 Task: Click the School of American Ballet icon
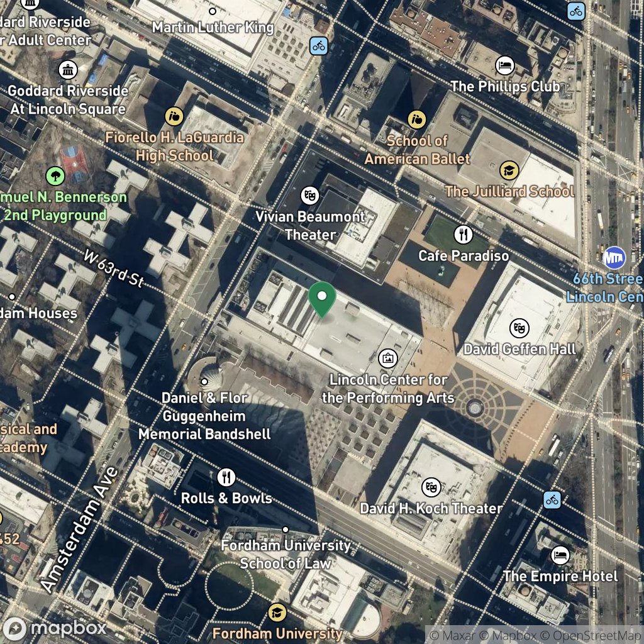point(416,119)
